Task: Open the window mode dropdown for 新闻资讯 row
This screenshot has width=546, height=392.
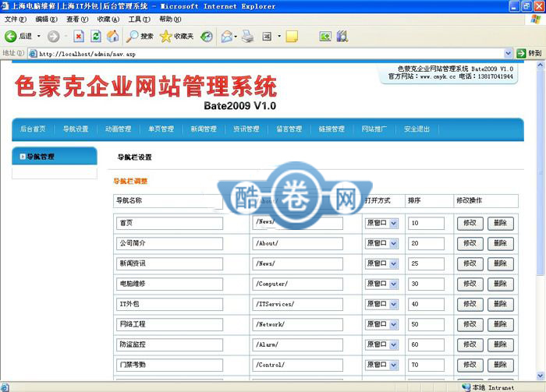Action: tap(393, 264)
